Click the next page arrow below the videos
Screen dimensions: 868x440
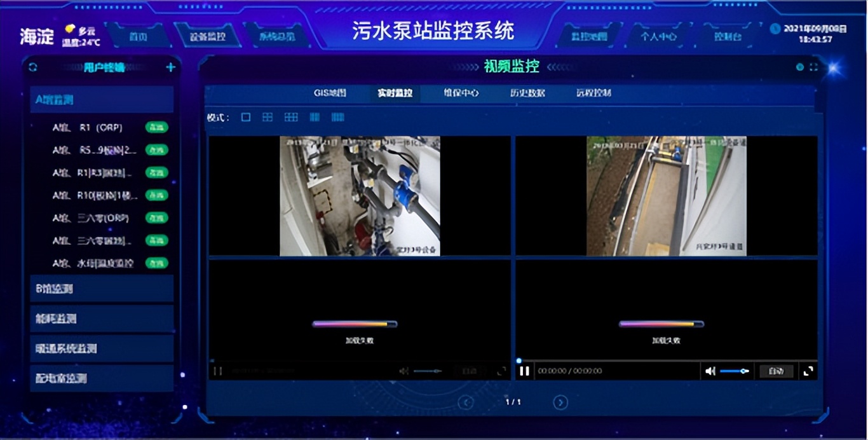560,402
